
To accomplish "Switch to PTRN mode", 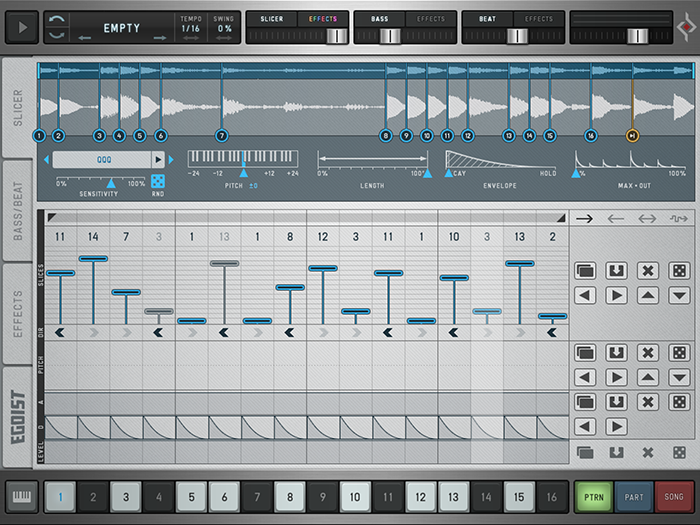I will [593, 496].
